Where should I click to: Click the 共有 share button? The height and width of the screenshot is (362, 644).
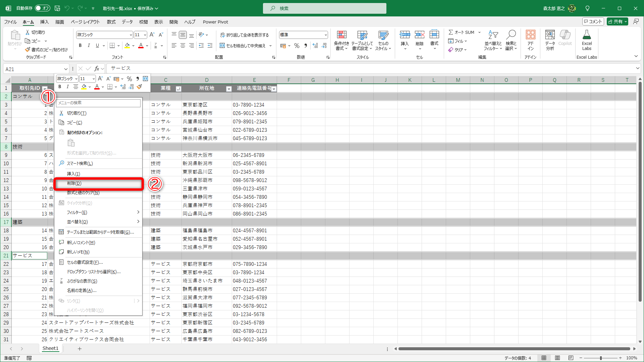615,21
